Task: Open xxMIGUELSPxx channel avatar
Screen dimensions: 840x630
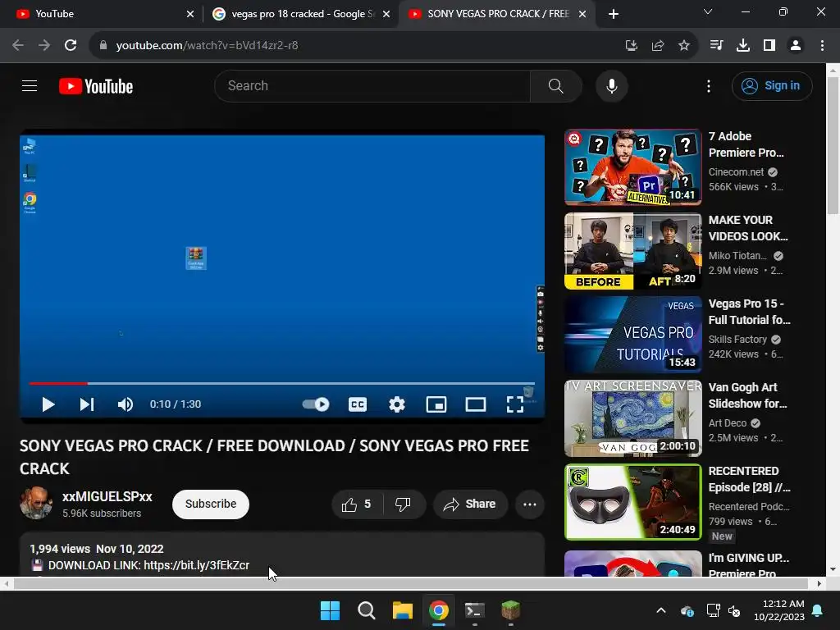Action: [x=36, y=503]
